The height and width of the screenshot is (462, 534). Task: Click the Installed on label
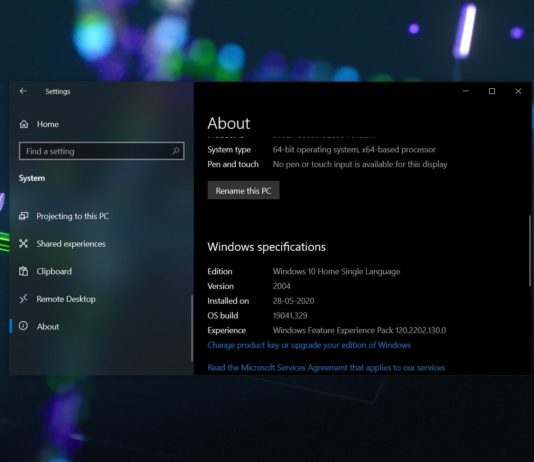click(x=228, y=301)
